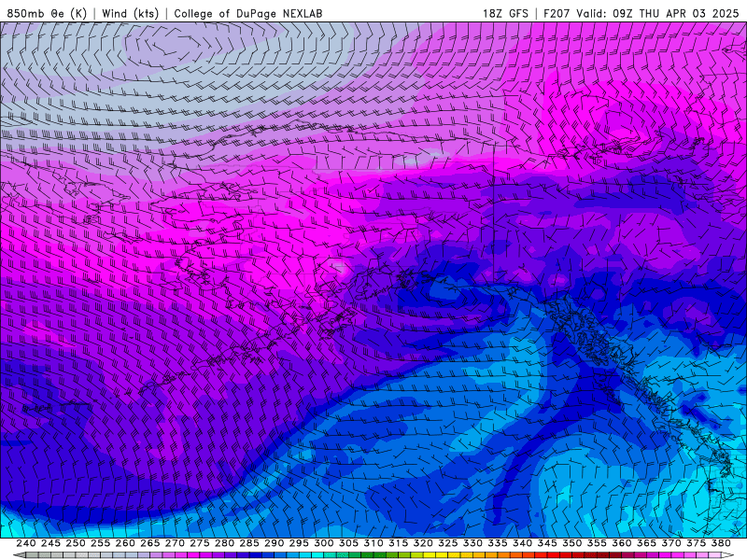Select the 375 value on color scale
Image resolution: width=747 pixels, height=560 pixels.
(x=696, y=543)
